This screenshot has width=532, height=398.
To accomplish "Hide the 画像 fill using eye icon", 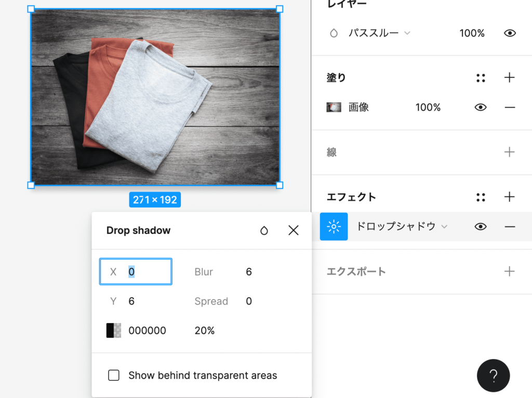I will point(481,108).
